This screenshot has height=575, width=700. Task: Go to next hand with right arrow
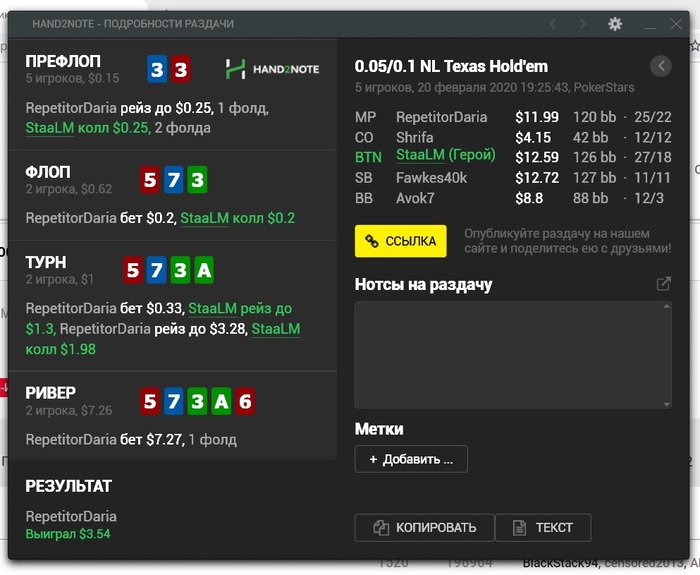tap(582, 24)
